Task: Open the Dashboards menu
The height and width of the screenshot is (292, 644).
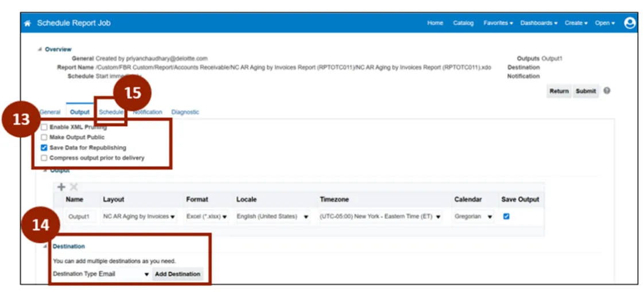Action: [539, 23]
